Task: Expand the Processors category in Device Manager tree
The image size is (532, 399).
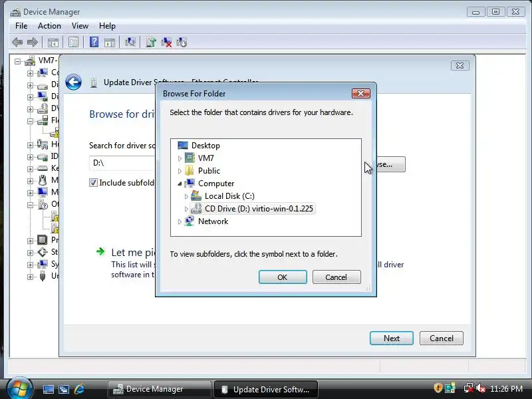Action: click(30, 241)
